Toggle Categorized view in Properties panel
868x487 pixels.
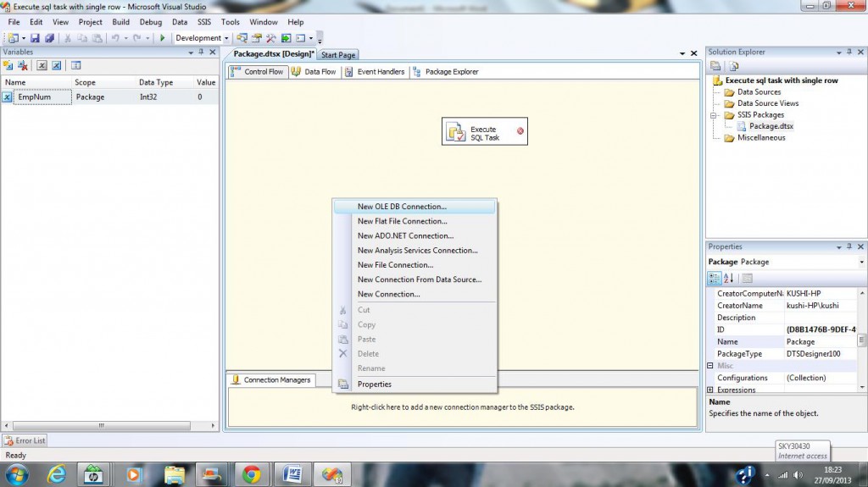715,278
